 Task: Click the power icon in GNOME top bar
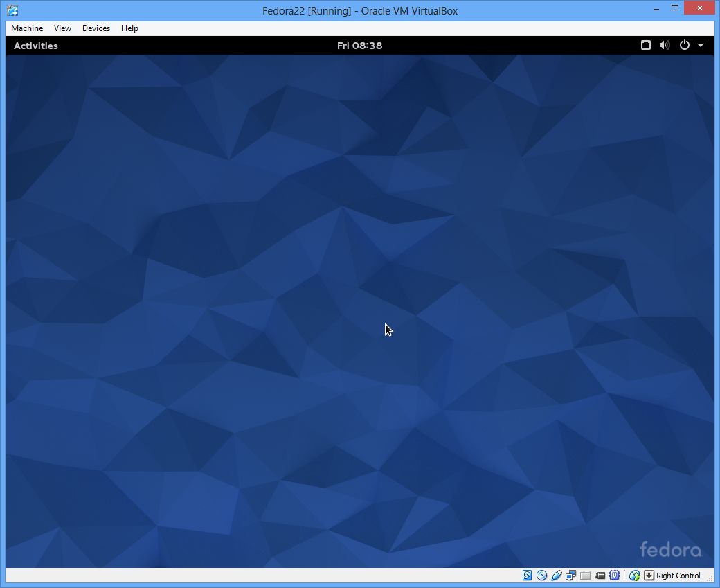(x=684, y=45)
